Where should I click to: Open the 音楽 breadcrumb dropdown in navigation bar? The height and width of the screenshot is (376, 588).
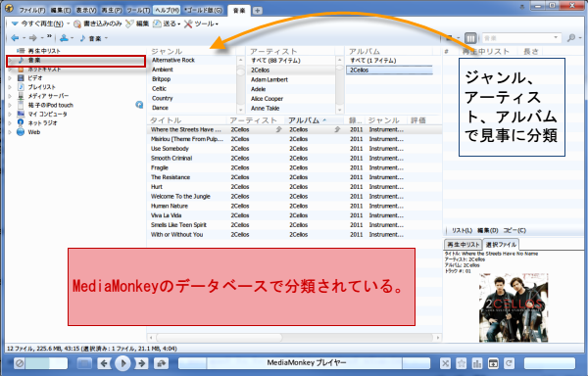click(107, 38)
